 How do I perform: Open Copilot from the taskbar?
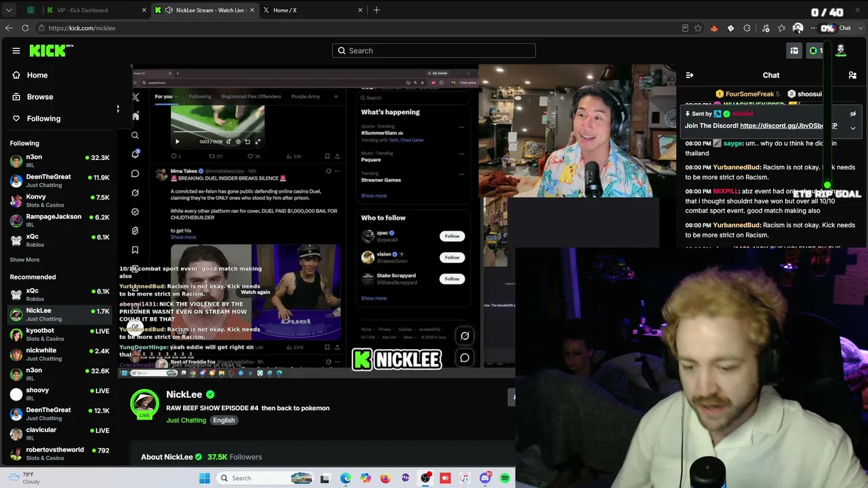[366, 478]
